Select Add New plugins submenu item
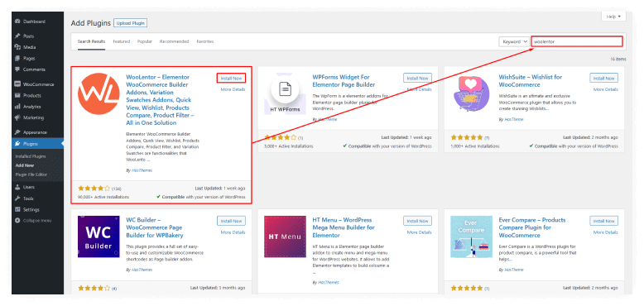The image size is (644, 306). (x=25, y=165)
